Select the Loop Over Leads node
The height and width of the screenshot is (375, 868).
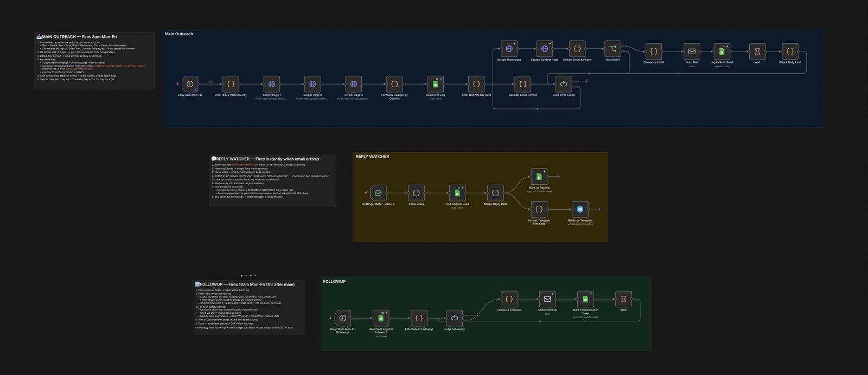pos(564,84)
